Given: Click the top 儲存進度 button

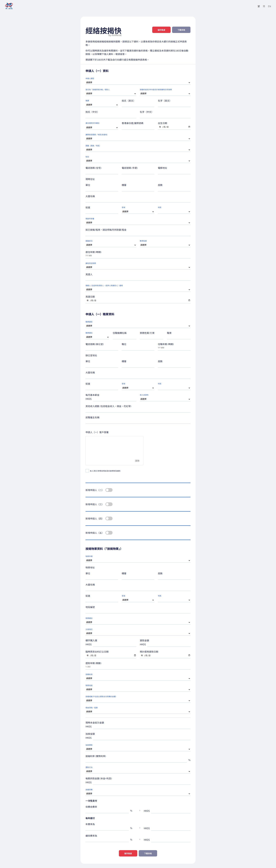Looking at the screenshot, I should [x=161, y=30].
